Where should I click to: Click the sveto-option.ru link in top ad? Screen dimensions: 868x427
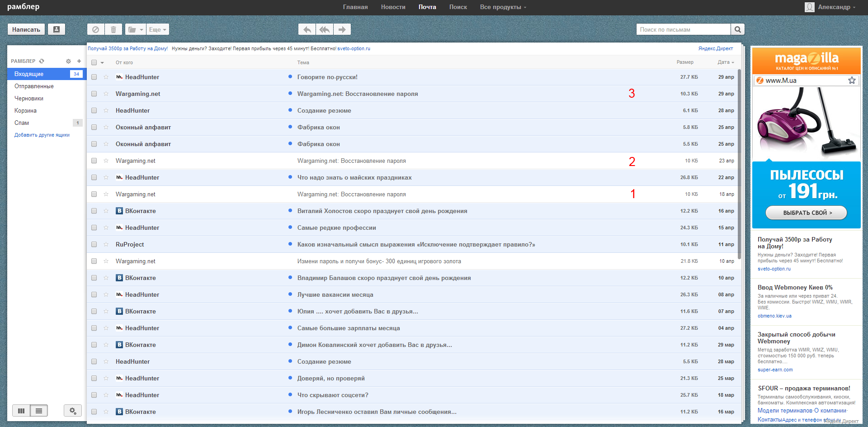tap(354, 48)
